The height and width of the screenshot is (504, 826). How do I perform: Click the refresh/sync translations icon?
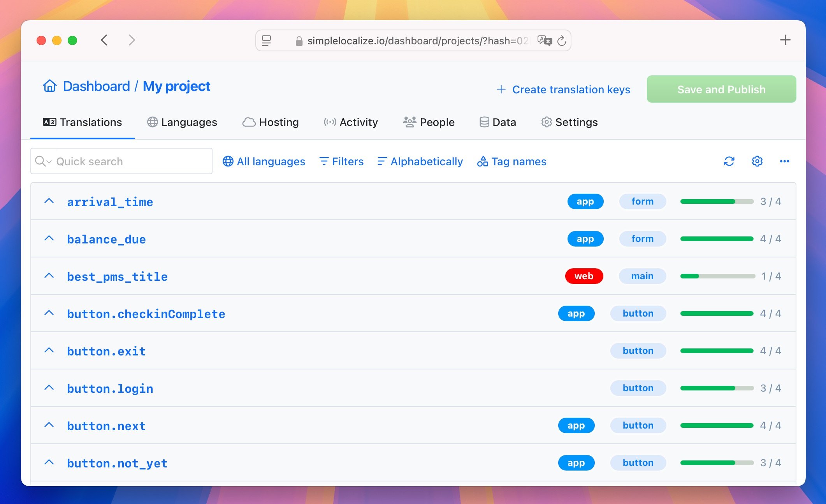(729, 161)
